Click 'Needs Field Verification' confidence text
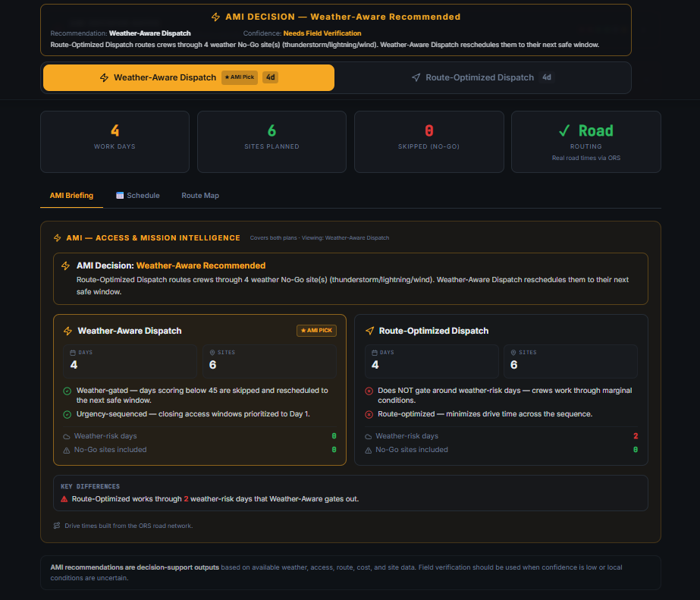Viewport: 700px width, 600px height. point(322,33)
